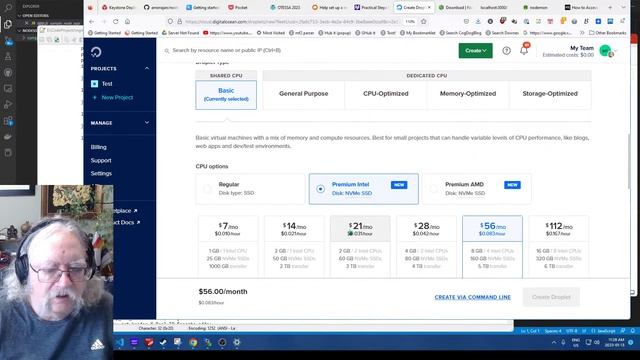The width and height of the screenshot is (640, 360).
Task: Open Settings in the DigitalOcean sidebar
Action: pyautogui.click(x=101, y=173)
